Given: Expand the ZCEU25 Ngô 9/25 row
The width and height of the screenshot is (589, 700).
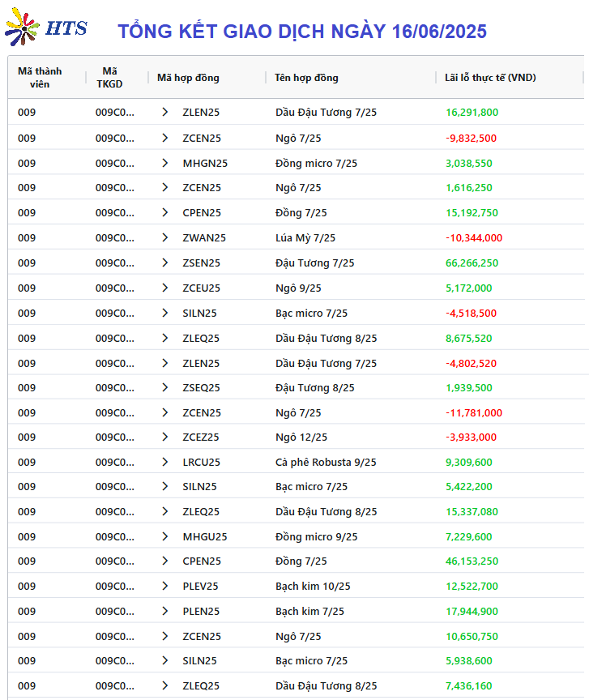Looking at the screenshot, I should point(164,288).
